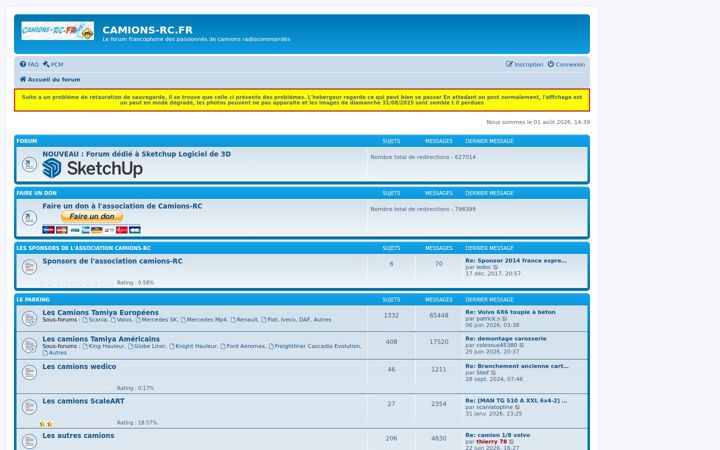Click view-post icon next to colossus45380

[522, 345]
